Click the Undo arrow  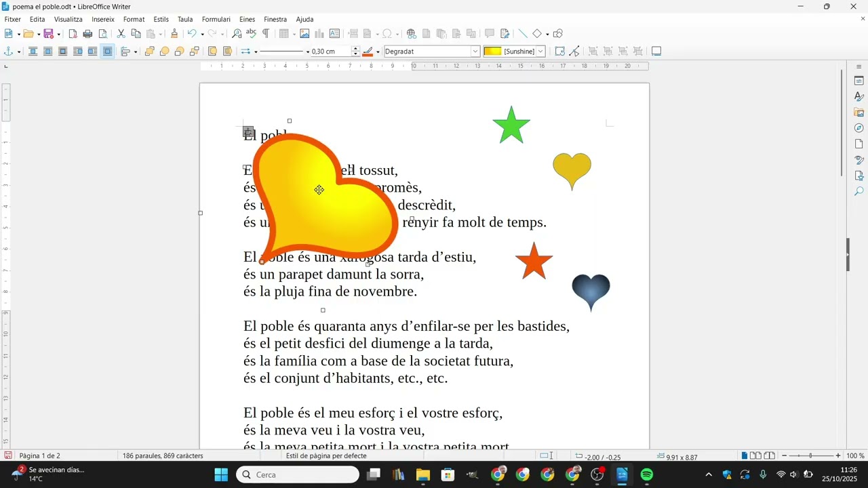pos(192,34)
